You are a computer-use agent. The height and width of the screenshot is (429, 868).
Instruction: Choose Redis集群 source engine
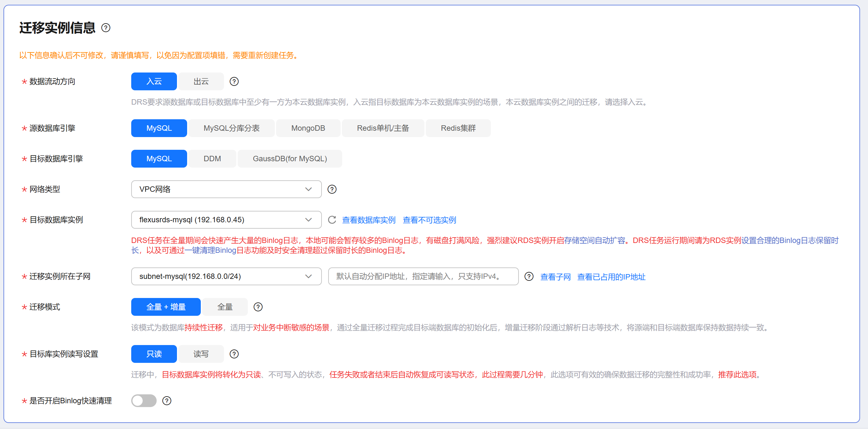tap(458, 128)
